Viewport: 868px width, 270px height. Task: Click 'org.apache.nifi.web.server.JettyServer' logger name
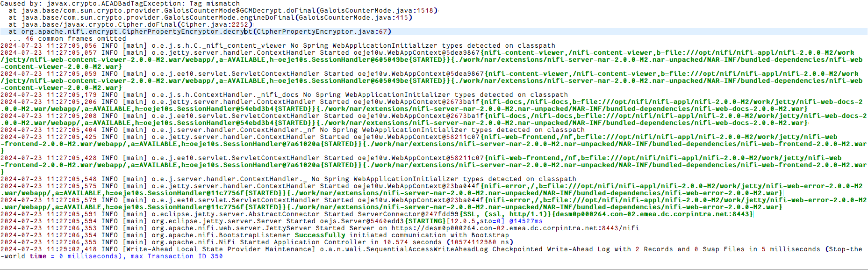coord(231,228)
